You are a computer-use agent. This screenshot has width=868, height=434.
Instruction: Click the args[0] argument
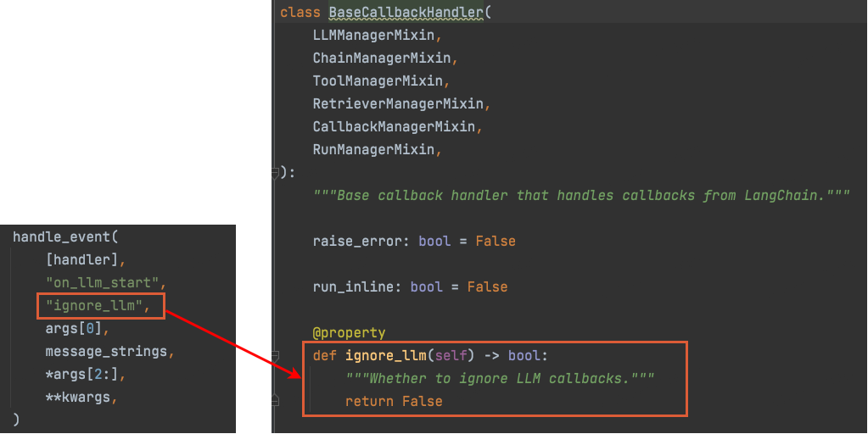tap(74, 328)
